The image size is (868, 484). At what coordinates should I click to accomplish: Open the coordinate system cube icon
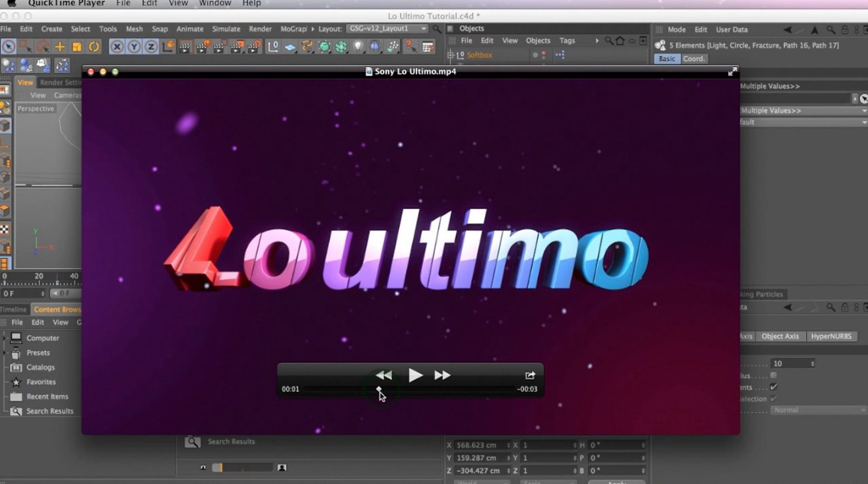pyautogui.click(x=168, y=47)
